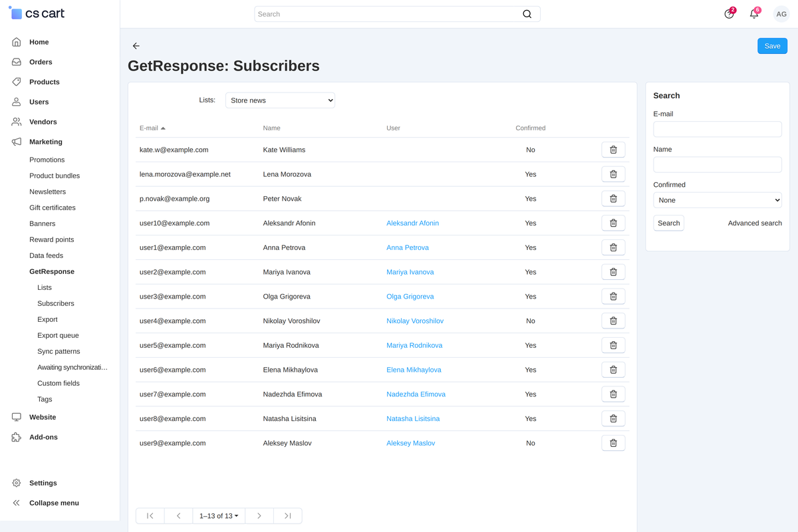798x532 pixels.
Task: Delete subscriber user1@example.com
Action: click(613, 247)
